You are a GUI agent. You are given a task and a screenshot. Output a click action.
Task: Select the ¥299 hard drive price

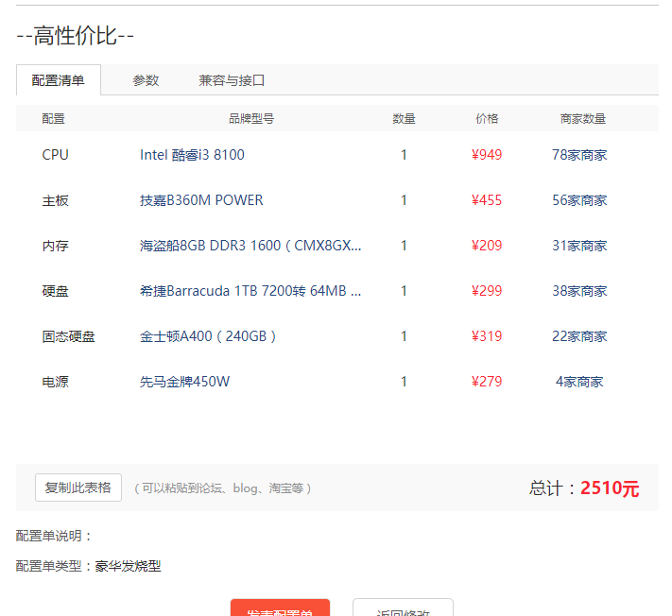pyautogui.click(x=487, y=291)
